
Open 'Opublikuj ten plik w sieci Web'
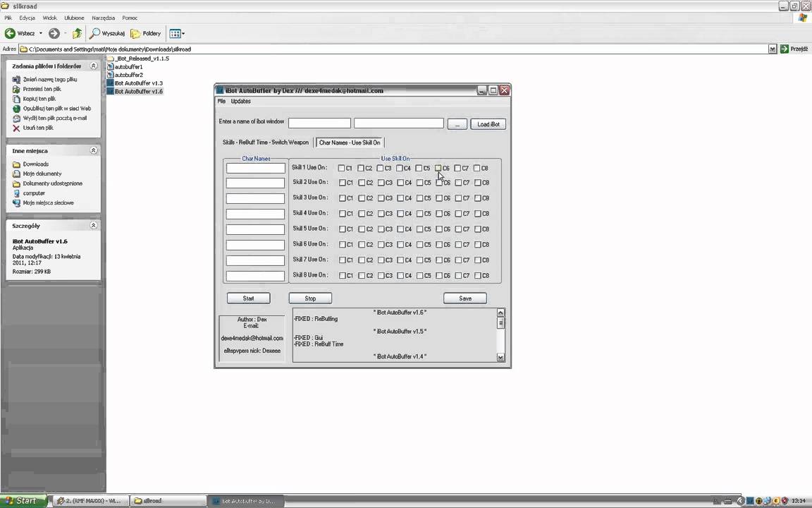[x=17, y=108]
